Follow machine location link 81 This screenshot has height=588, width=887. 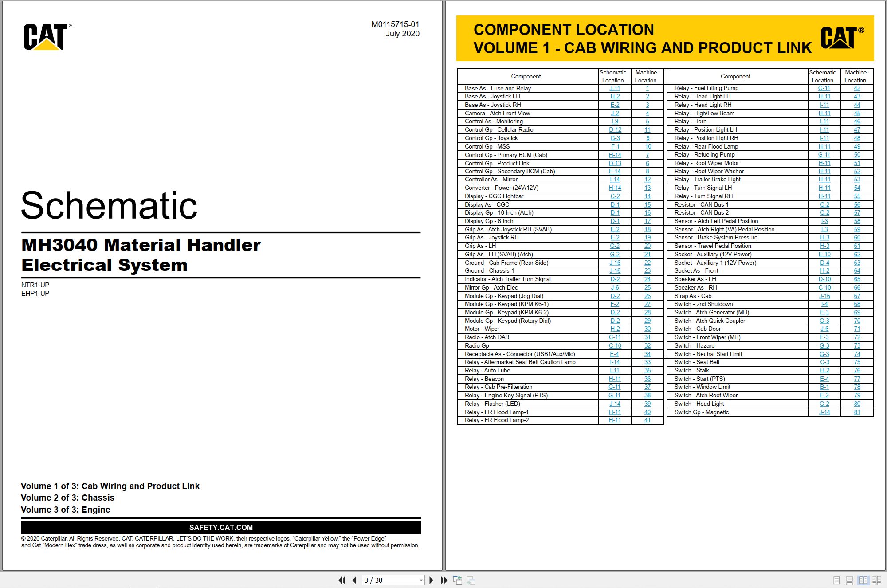pos(857,412)
